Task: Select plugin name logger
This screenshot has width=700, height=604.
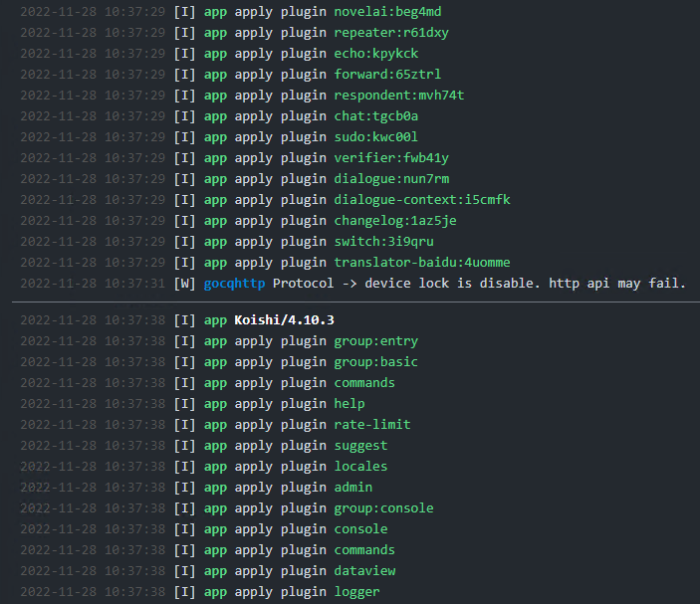Action: (x=356, y=592)
